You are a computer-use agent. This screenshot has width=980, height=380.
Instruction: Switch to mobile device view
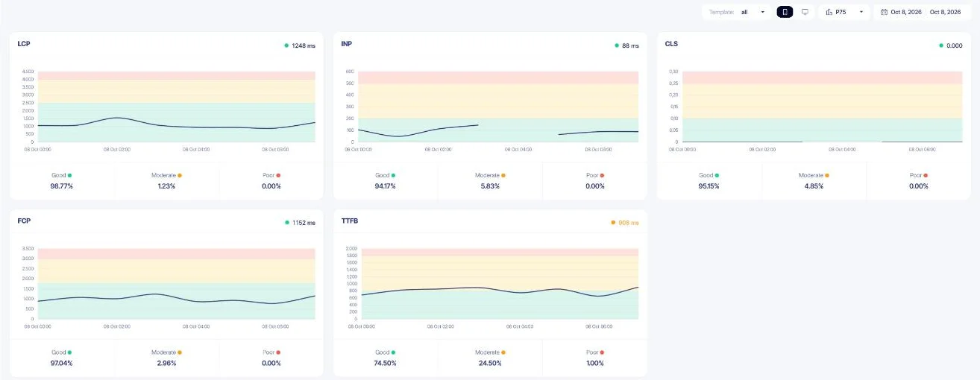pyautogui.click(x=785, y=12)
